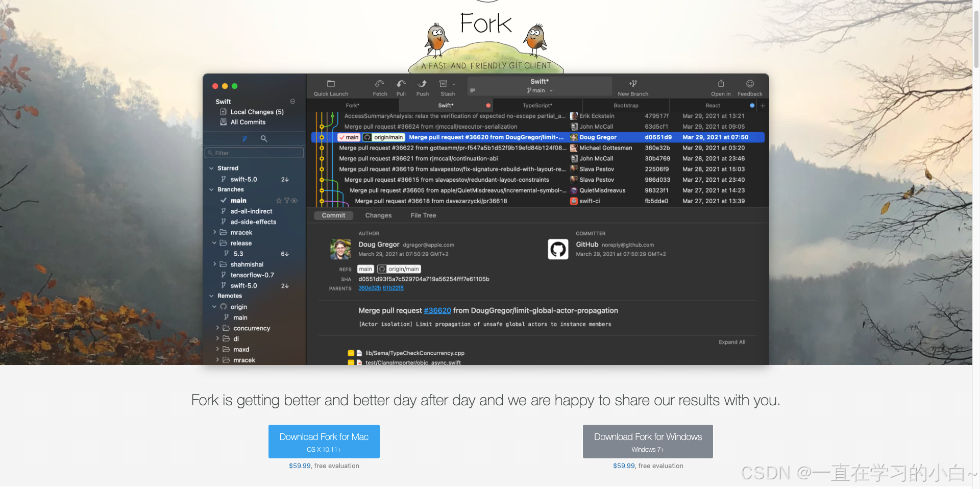
Task: Switch to the Bootstrap repository tab
Action: coord(626,106)
